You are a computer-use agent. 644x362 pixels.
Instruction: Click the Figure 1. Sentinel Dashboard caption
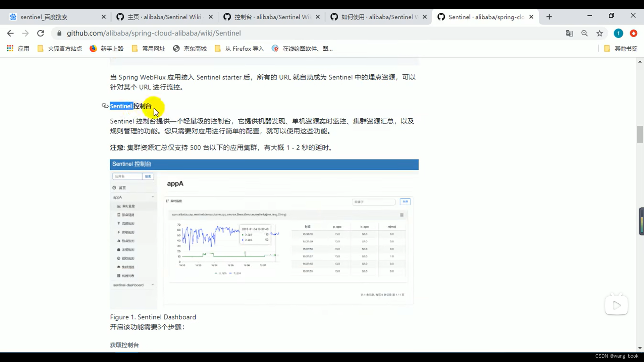153,317
